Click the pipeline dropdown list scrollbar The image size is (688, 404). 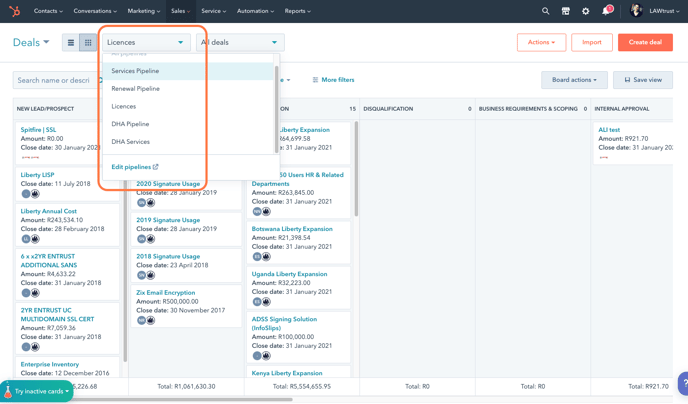pos(276,110)
